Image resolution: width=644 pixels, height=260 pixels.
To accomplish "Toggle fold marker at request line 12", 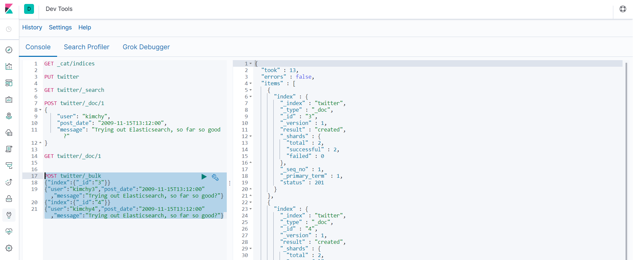I will tap(40, 143).
